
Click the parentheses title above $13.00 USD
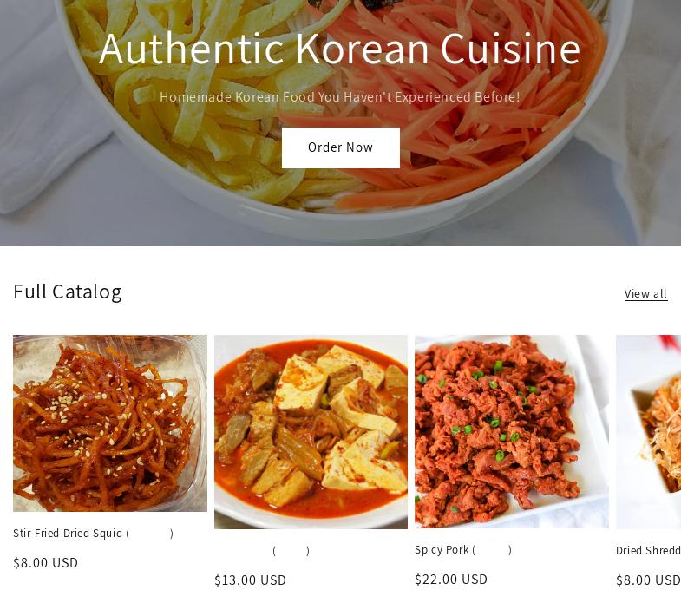click(291, 551)
